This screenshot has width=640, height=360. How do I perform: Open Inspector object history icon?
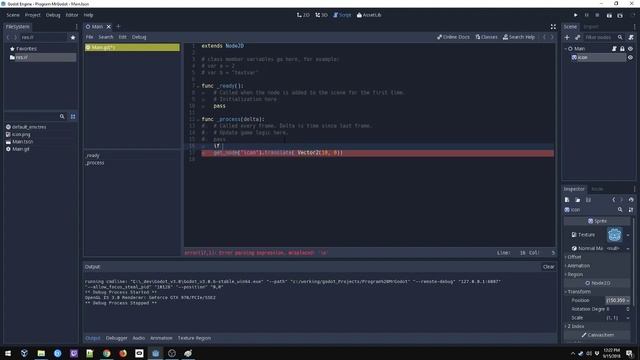[x=631, y=200]
